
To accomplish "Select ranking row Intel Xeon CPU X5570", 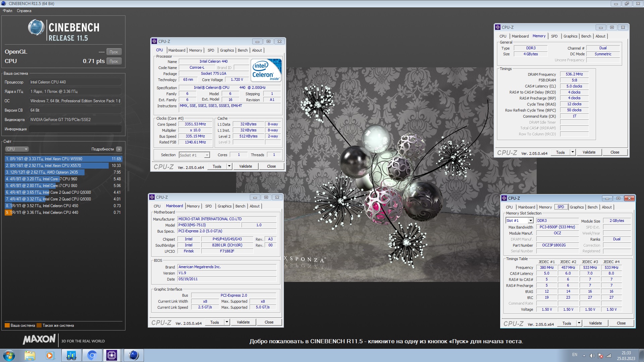I will [63, 166].
